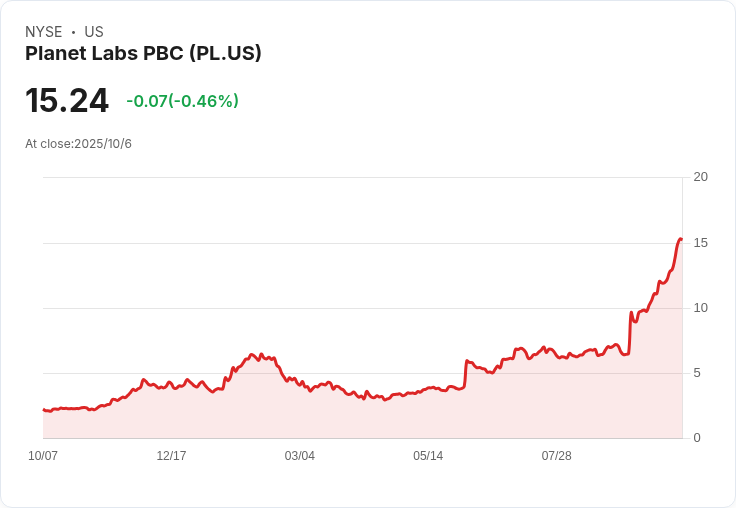
Task: Click the 15.24 current price
Action: coord(67,101)
